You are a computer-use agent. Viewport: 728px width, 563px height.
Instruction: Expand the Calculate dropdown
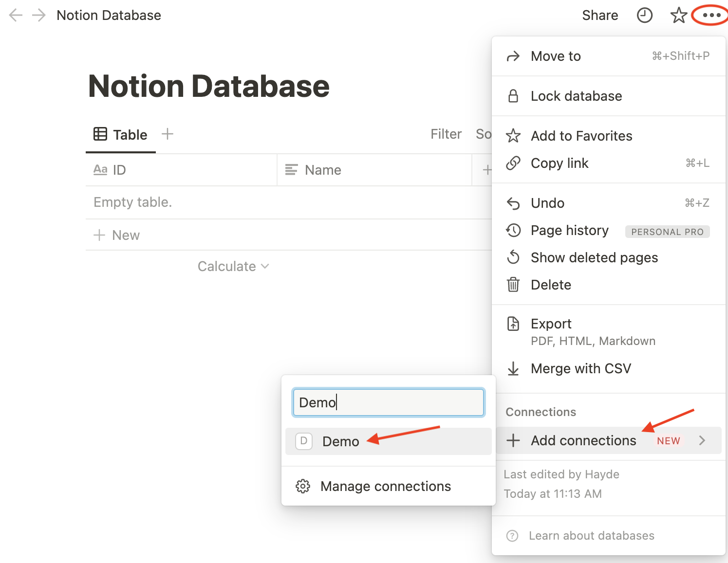pyautogui.click(x=233, y=266)
